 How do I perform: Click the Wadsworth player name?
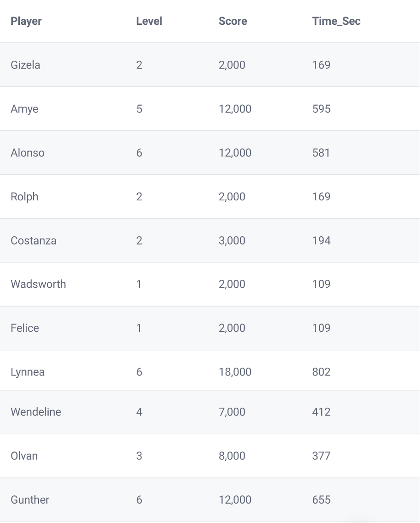[38, 284]
